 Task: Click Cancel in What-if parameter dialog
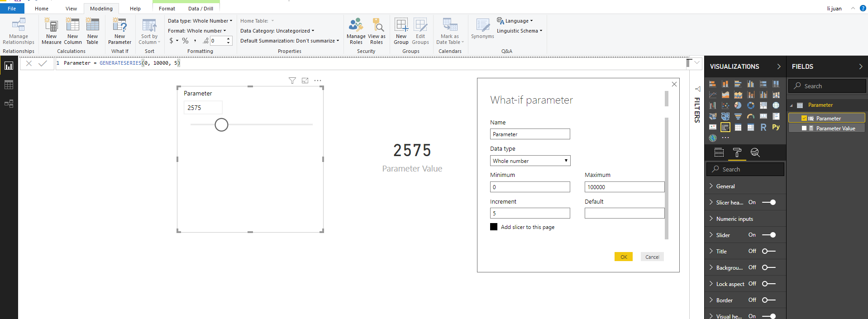tap(652, 257)
